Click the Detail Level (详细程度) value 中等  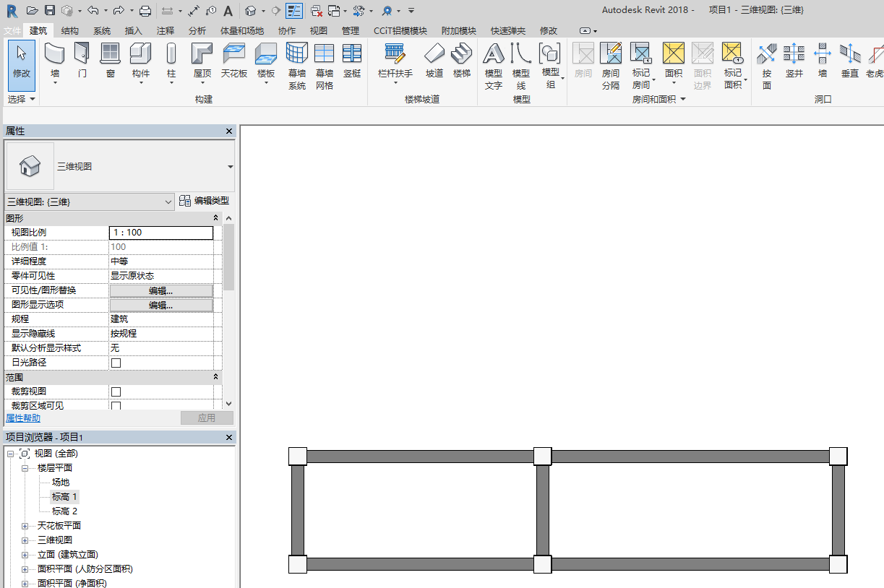(160, 261)
